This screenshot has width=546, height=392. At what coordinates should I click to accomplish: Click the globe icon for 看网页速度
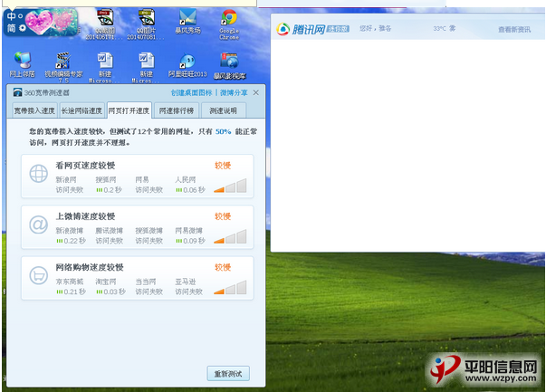click(38, 174)
